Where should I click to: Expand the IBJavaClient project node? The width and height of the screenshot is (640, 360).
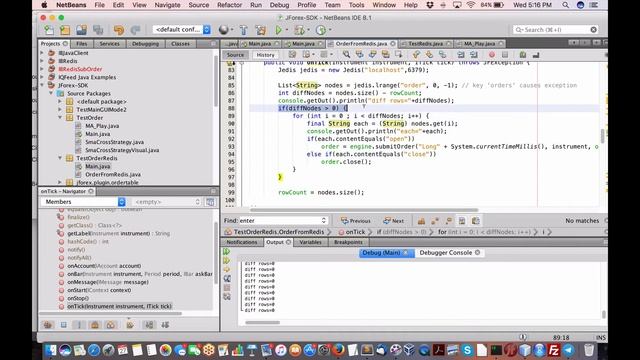pos(42,53)
